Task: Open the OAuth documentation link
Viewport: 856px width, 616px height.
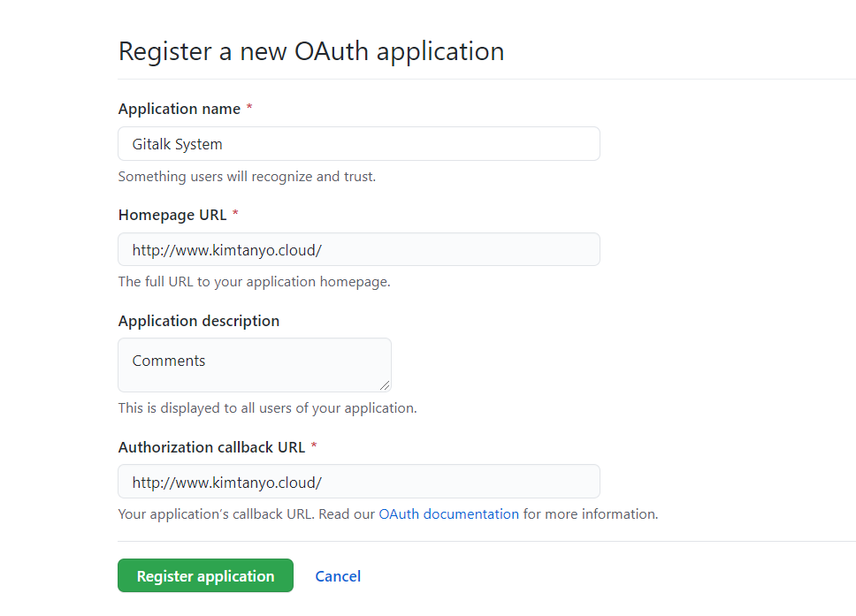Action: click(448, 514)
